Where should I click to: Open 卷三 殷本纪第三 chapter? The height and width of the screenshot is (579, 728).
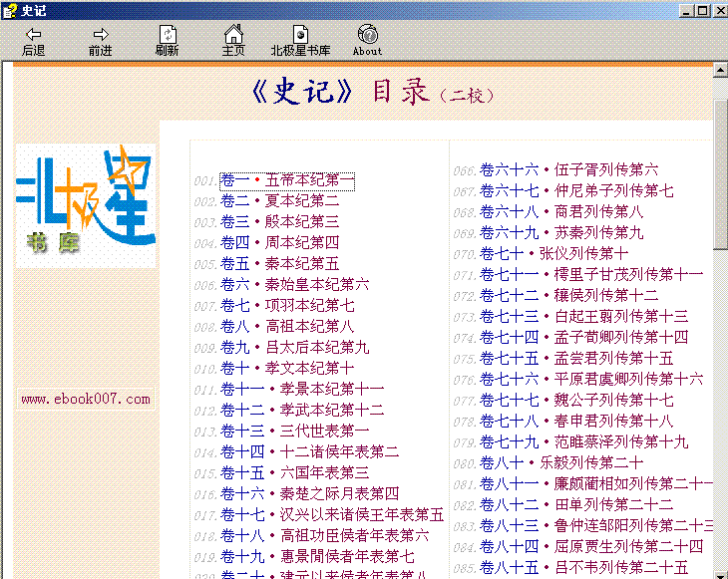(279, 222)
